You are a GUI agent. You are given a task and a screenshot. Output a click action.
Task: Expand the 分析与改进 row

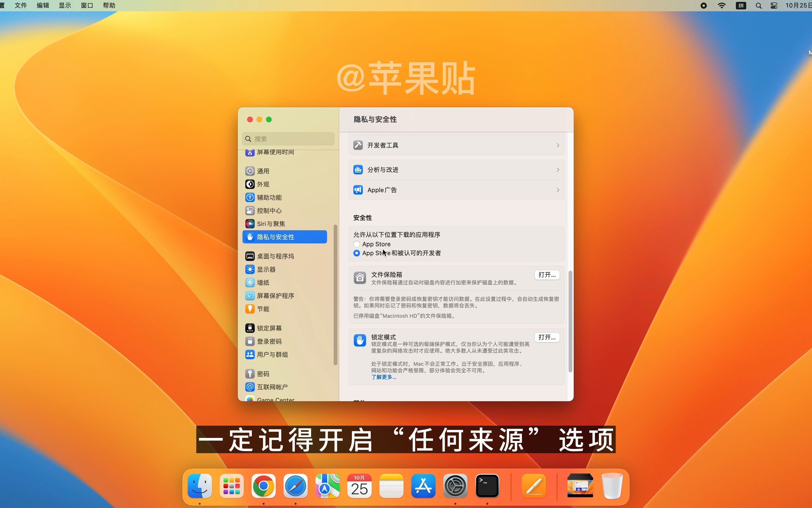[456, 170]
